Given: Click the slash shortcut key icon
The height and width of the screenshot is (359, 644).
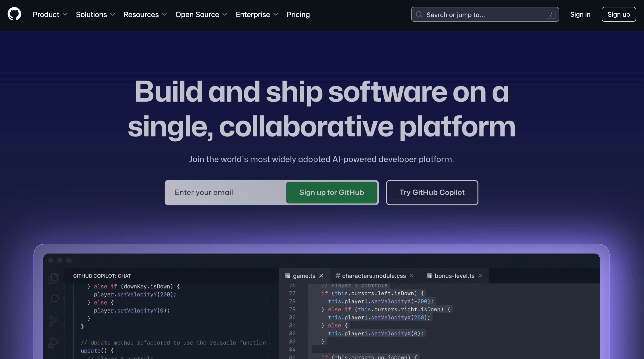Looking at the screenshot, I should click(551, 15).
